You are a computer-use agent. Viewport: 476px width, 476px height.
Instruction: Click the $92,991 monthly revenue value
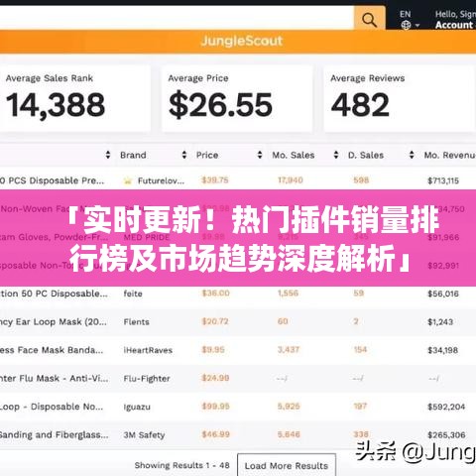443,266
